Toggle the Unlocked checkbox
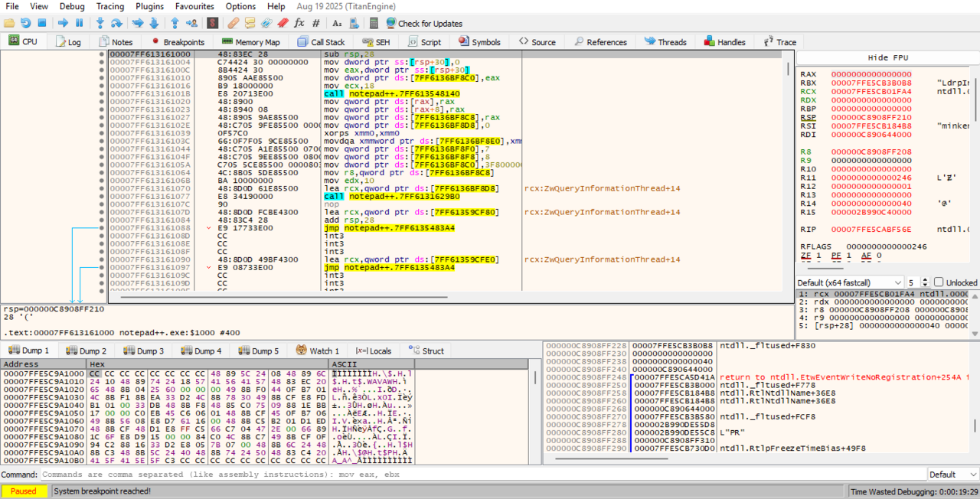 click(x=939, y=282)
